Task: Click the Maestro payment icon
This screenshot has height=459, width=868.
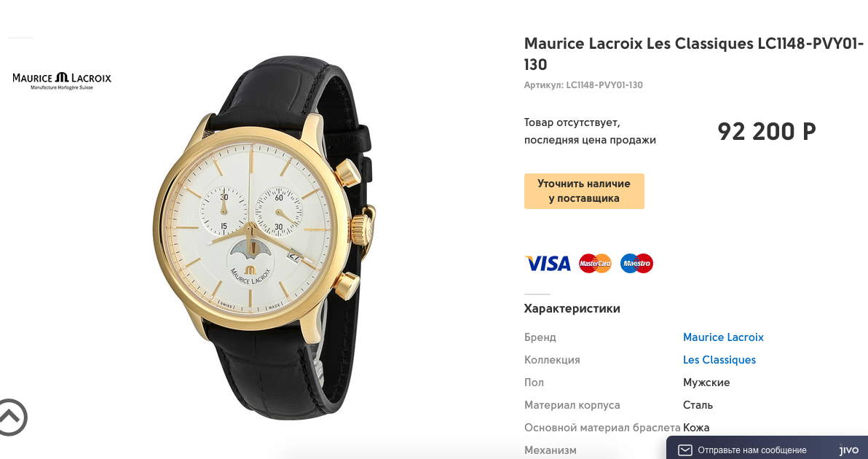Action: [x=636, y=264]
